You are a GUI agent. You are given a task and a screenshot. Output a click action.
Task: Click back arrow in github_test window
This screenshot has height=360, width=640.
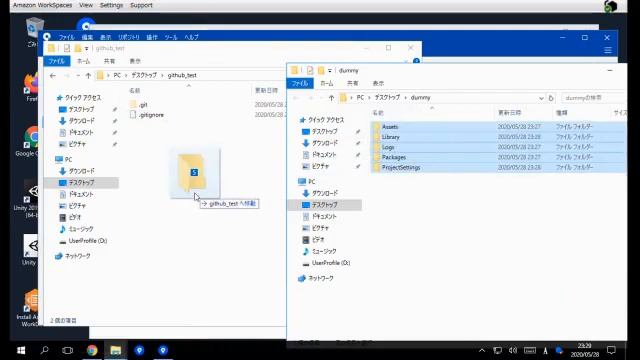click(x=53, y=76)
